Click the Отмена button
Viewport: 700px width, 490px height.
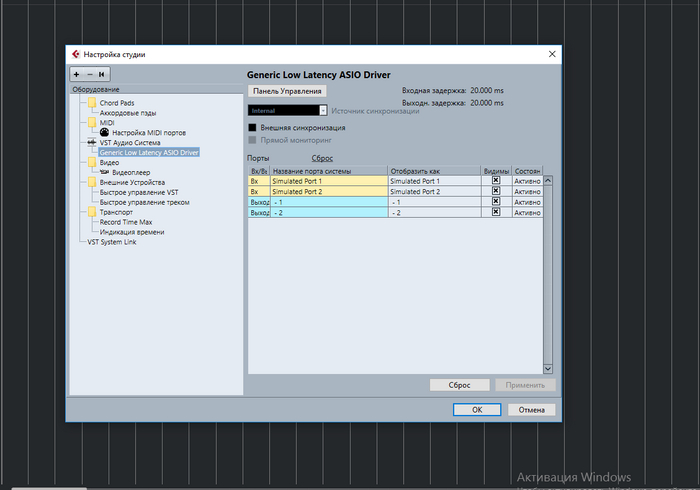pyautogui.click(x=531, y=410)
